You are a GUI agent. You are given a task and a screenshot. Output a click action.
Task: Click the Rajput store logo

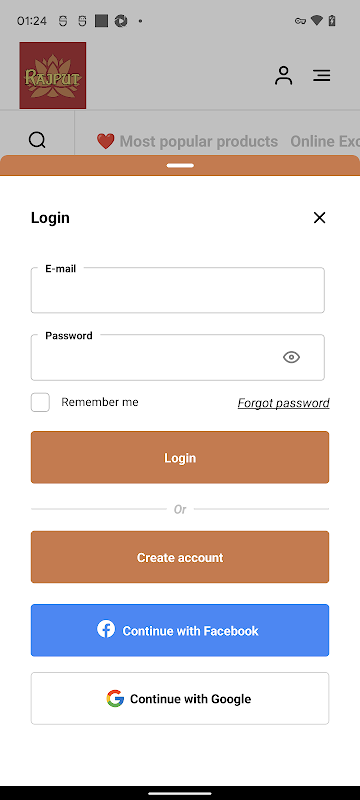(53, 76)
